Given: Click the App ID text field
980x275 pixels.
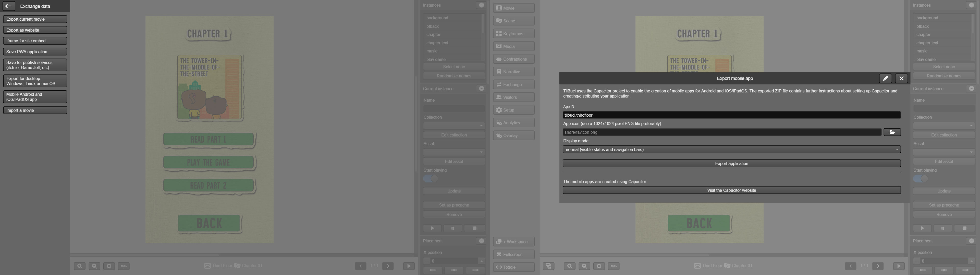Looking at the screenshot, I should pos(731,115).
